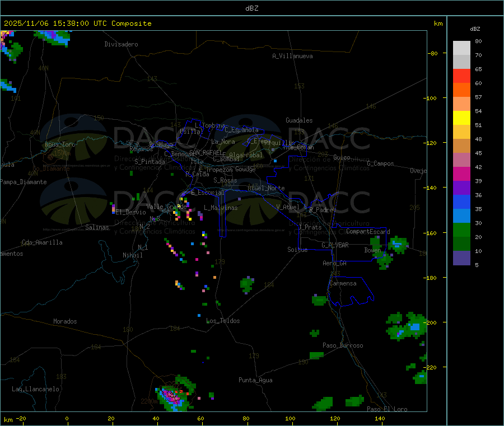
Task: Click the 100 tick on the bottom km axis
Action: tap(291, 418)
